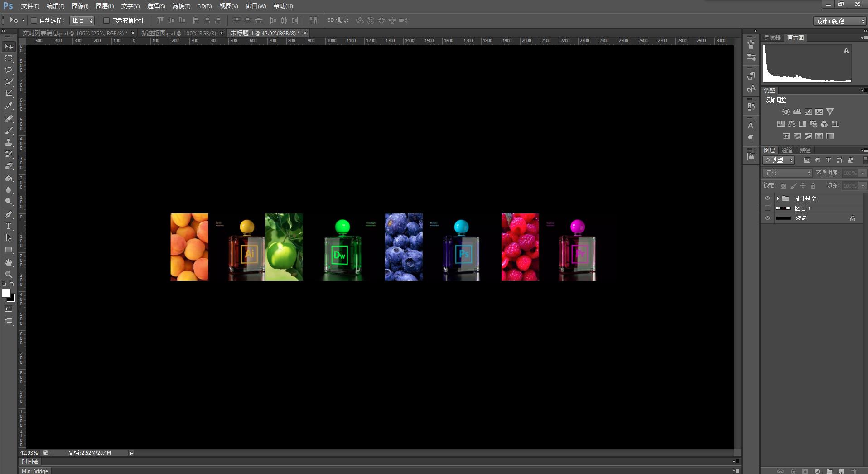
Task: Hide the 设计是空 layer group
Action: click(767, 198)
